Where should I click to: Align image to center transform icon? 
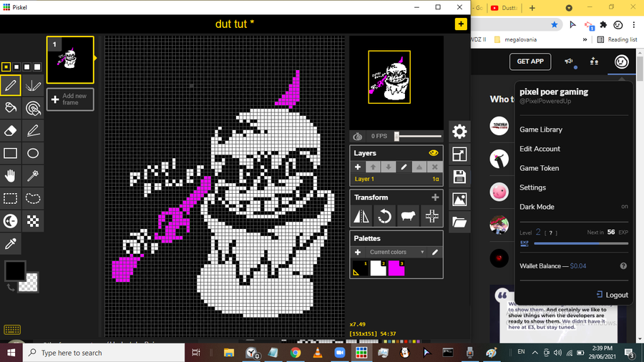point(431,216)
